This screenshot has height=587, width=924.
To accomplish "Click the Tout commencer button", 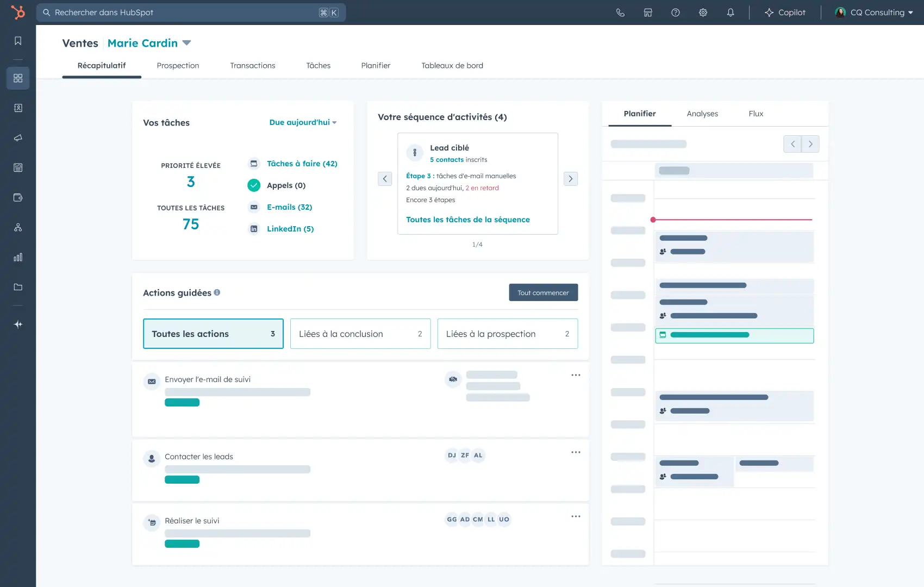I will click(543, 292).
